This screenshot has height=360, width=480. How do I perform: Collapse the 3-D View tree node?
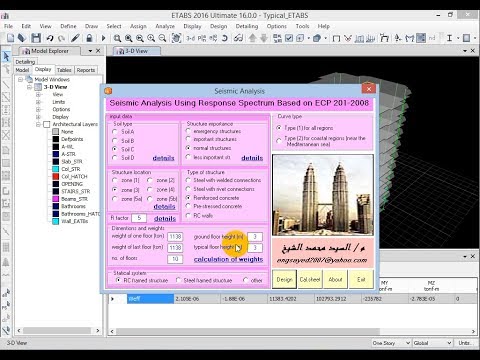coord(29,87)
